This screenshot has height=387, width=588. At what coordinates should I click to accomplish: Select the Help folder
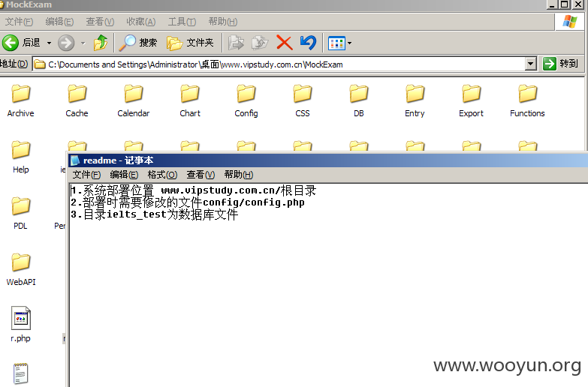20,157
